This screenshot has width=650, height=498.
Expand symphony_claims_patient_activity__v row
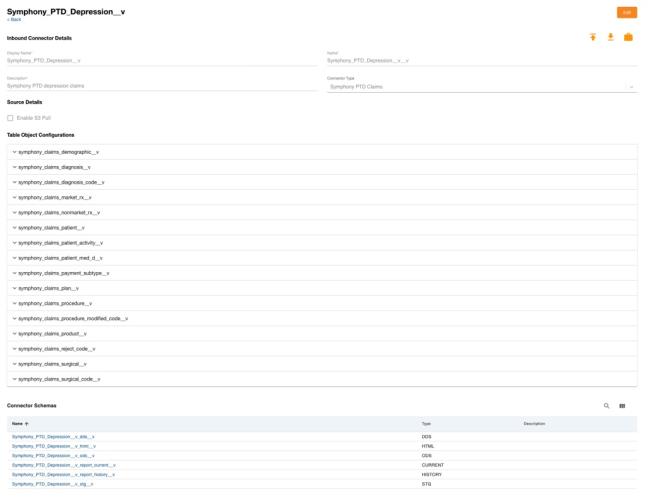click(15, 243)
